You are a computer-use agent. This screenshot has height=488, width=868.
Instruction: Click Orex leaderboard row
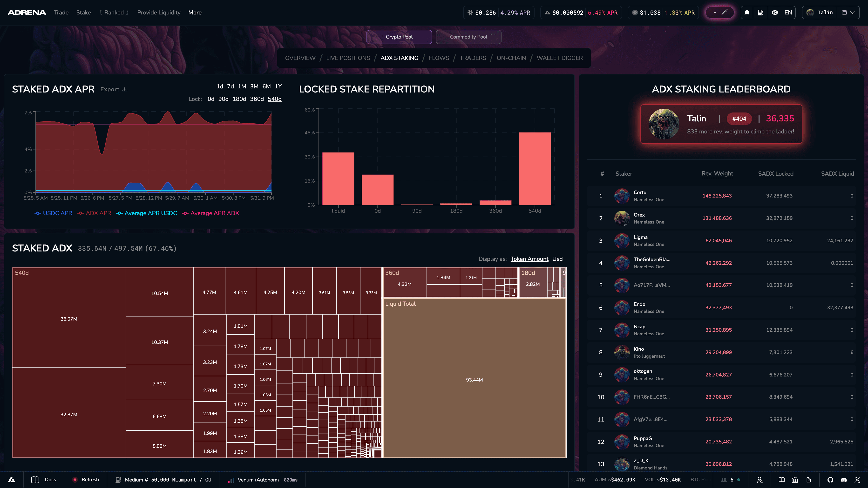(x=721, y=218)
